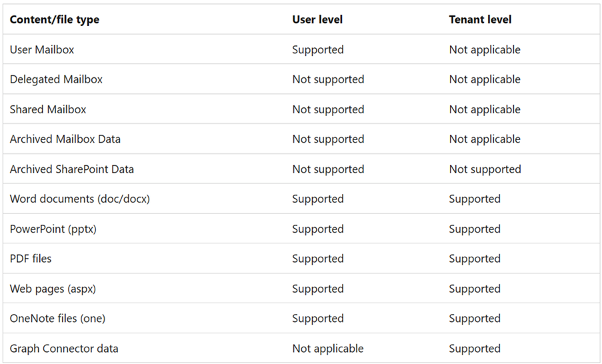Viewport: 602px width, 364px height.
Task: Click User Mailbox's user level Supported cell
Action: point(318,50)
